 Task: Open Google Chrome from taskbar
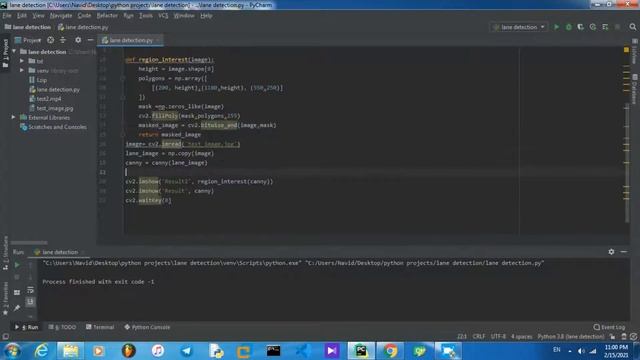pos(390,351)
